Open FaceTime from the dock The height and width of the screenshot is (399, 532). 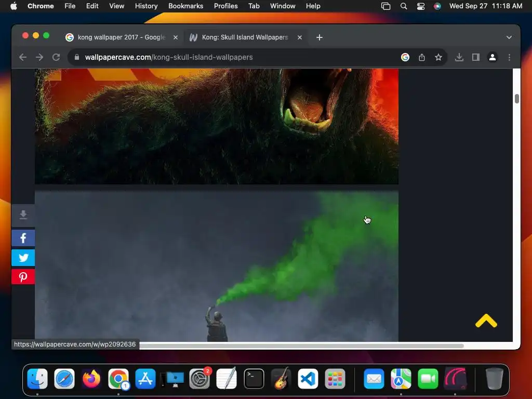click(x=428, y=378)
